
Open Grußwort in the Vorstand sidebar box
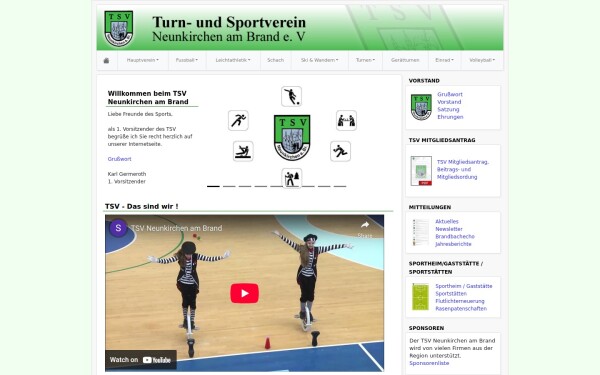[450, 94]
